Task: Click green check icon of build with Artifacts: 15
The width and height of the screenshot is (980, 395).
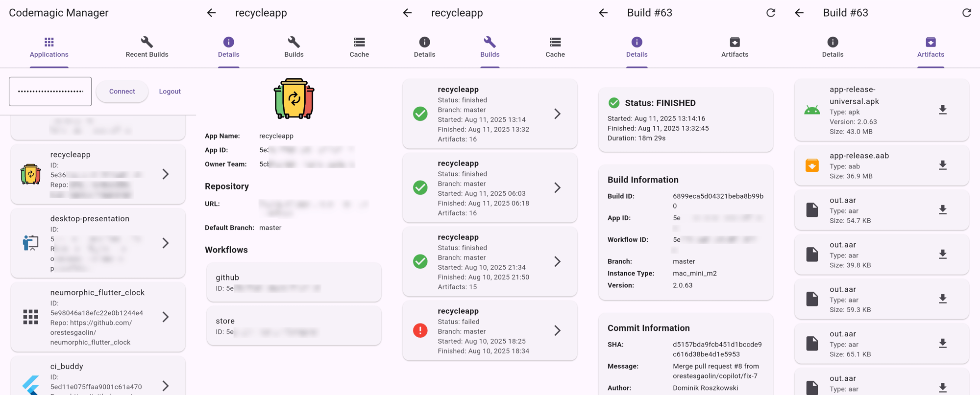Action: [x=420, y=262]
